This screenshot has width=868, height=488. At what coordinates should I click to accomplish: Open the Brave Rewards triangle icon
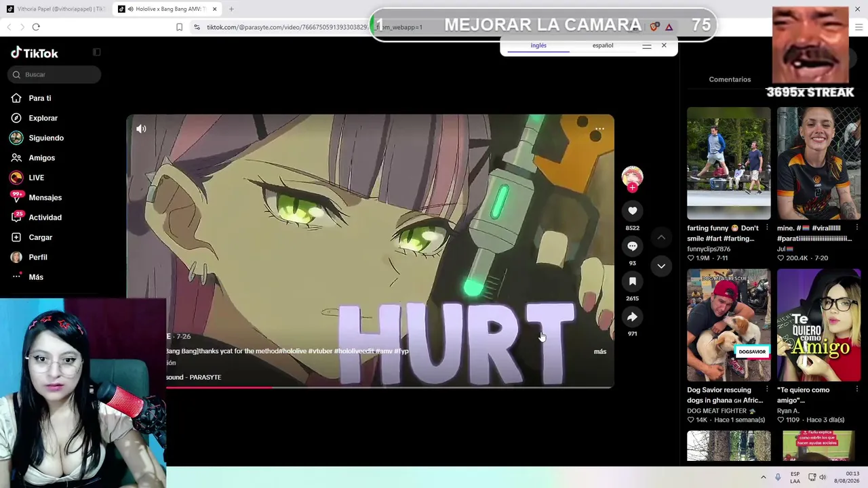(x=669, y=27)
